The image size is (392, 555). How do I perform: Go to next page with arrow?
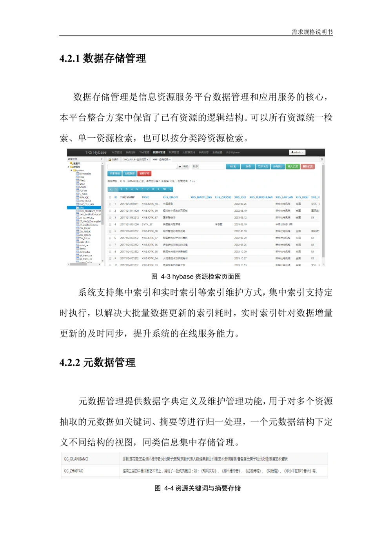(x=171, y=189)
